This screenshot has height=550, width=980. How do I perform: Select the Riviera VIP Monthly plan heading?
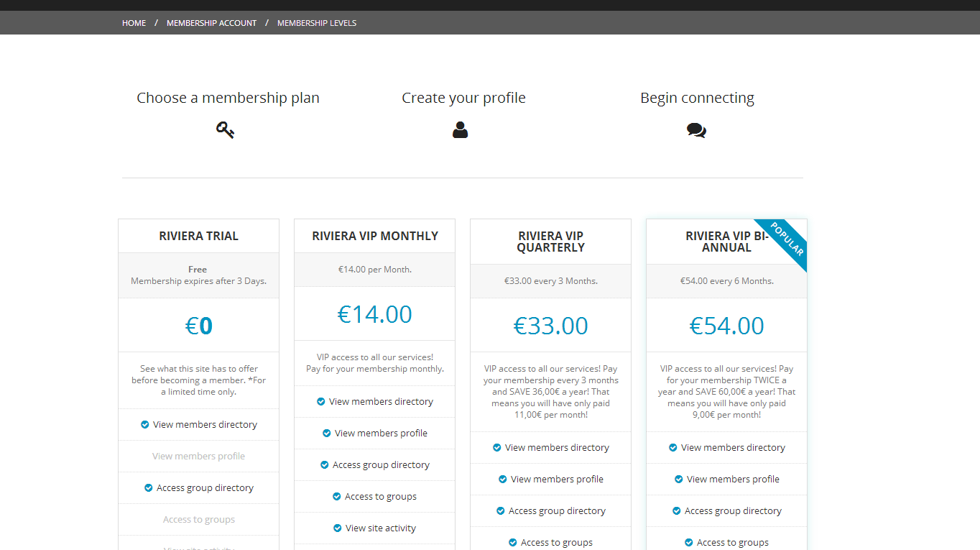point(374,236)
